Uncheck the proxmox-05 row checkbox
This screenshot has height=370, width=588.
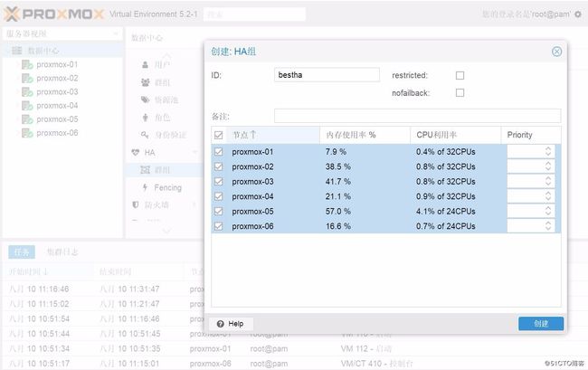pos(218,212)
